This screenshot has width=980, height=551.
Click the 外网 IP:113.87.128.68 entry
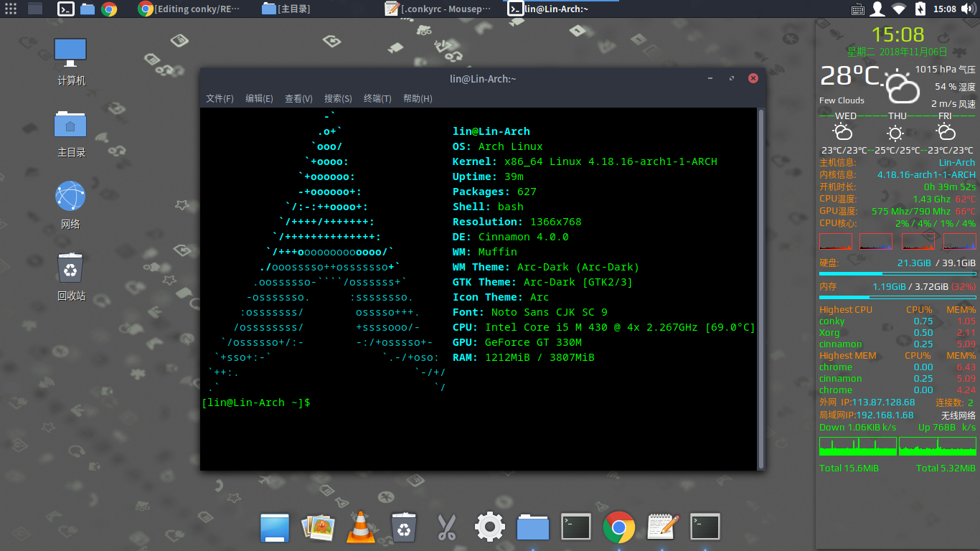[867, 402]
